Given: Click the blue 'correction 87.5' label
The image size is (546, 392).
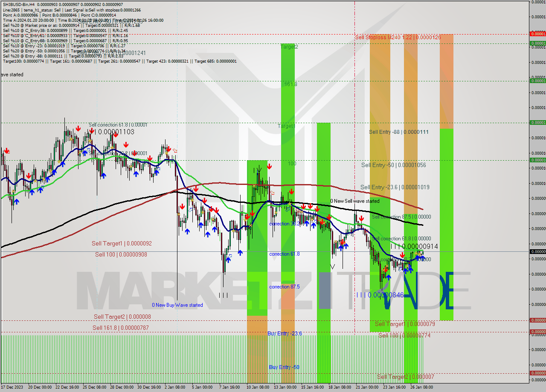Looking at the screenshot, I should coord(284,287).
